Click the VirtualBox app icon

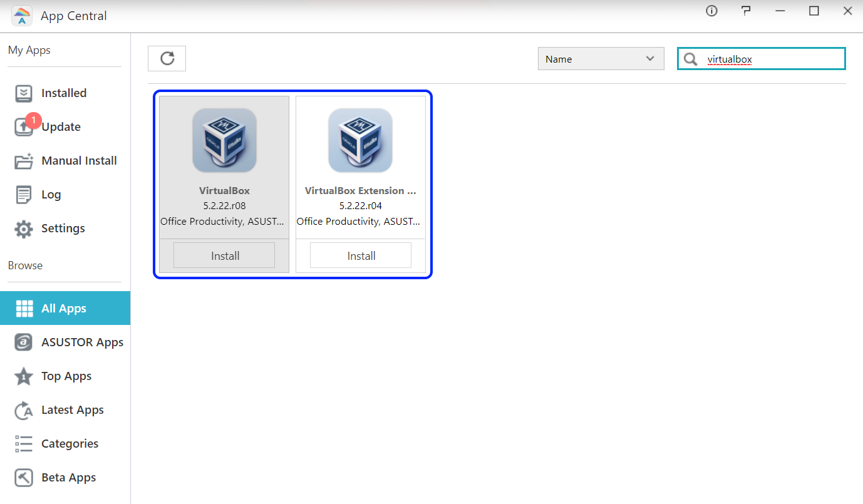[224, 140]
